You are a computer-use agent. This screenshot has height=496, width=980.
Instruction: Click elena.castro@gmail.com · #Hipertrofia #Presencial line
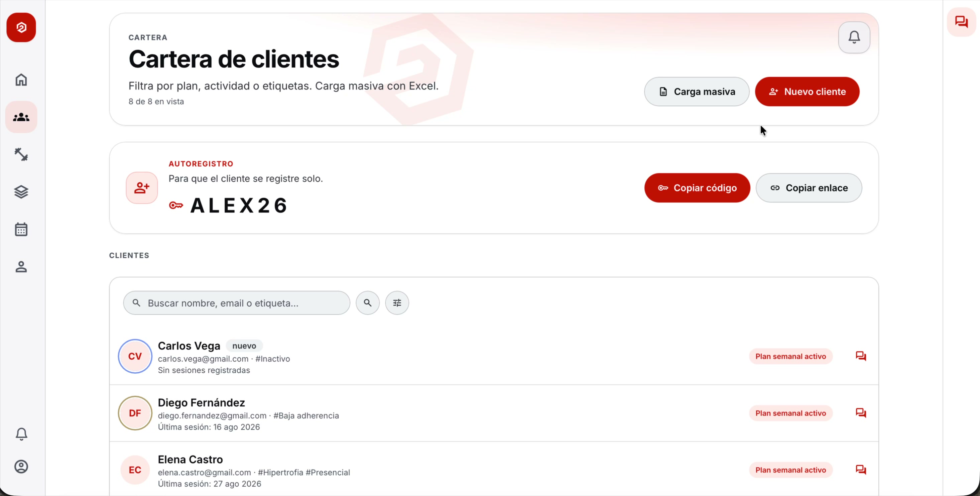(254, 472)
